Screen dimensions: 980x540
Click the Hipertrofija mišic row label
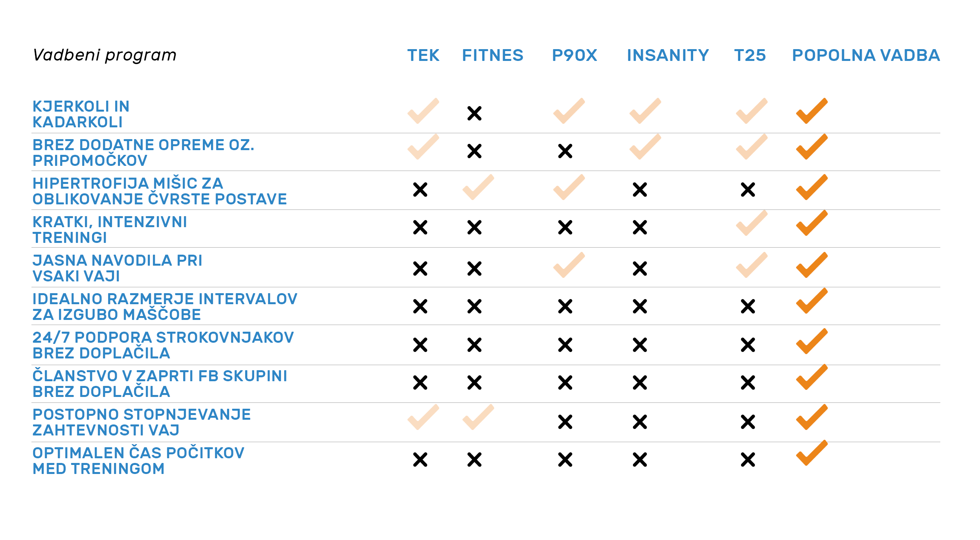point(160,191)
